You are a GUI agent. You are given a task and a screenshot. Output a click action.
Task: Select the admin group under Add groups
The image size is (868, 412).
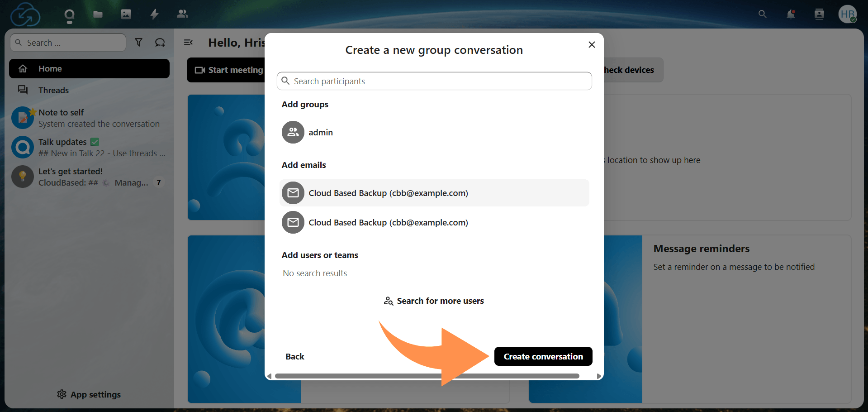click(320, 132)
